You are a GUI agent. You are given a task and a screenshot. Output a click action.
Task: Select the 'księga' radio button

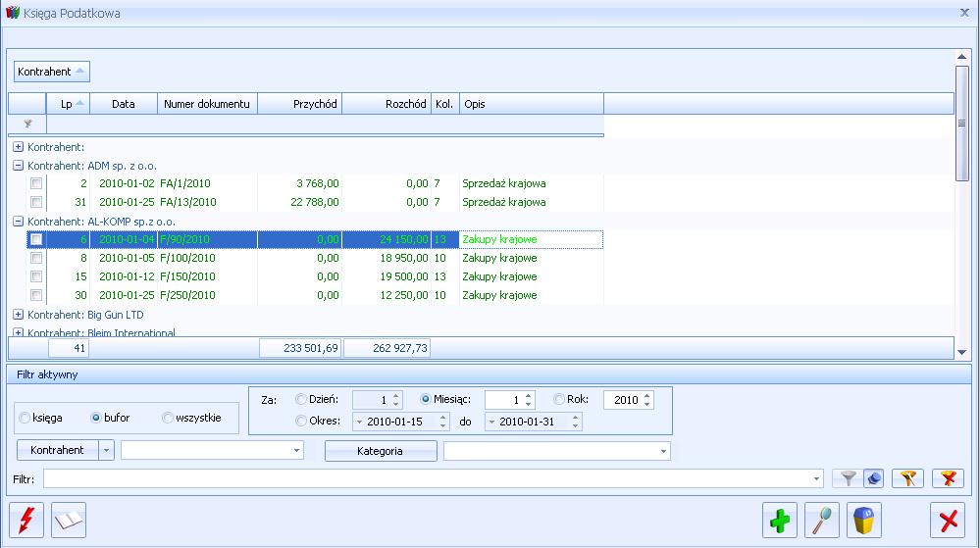click(25, 418)
